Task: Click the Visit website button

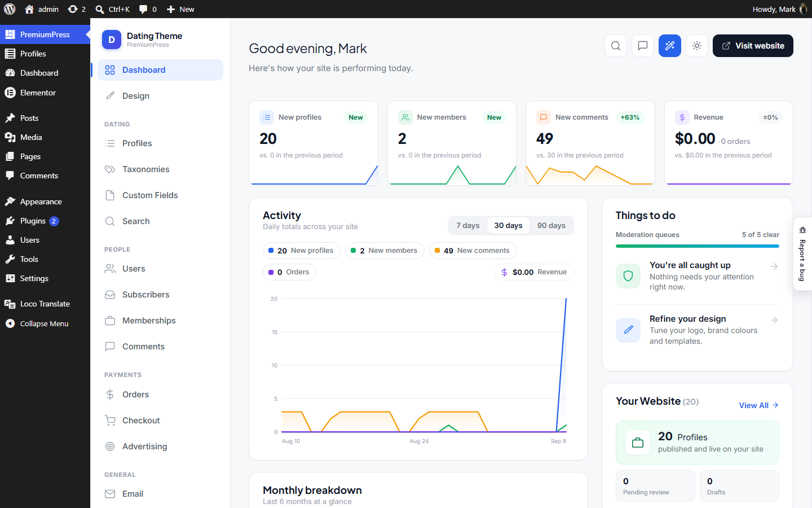Action: click(x=753, y=46)
